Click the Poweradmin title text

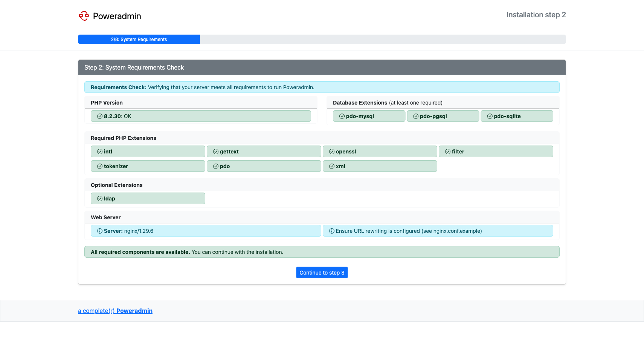click(117, 16)
